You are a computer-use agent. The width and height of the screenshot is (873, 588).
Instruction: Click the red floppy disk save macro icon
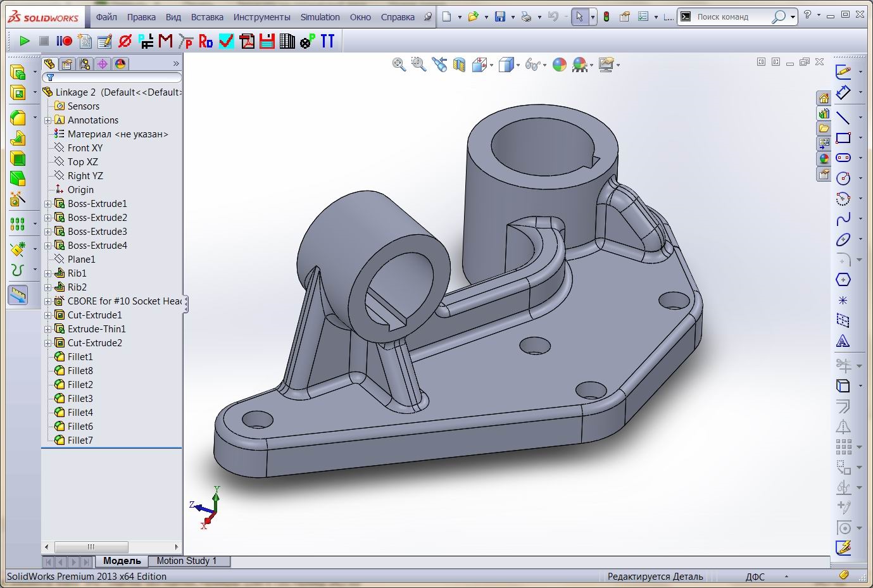point(267,41)
